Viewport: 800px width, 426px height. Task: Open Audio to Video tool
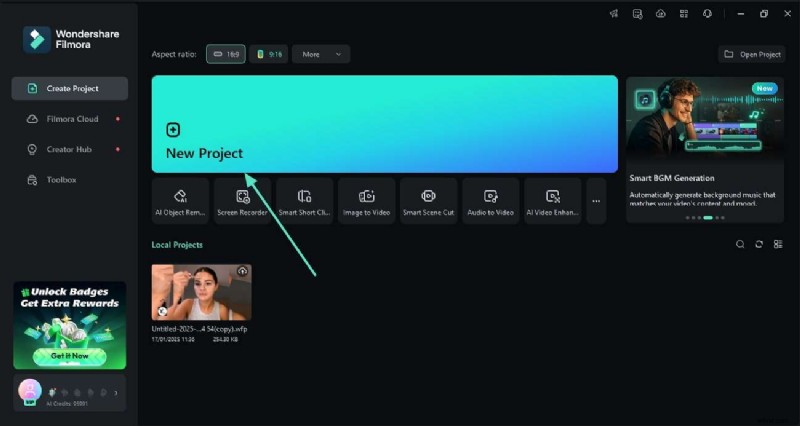491,201
